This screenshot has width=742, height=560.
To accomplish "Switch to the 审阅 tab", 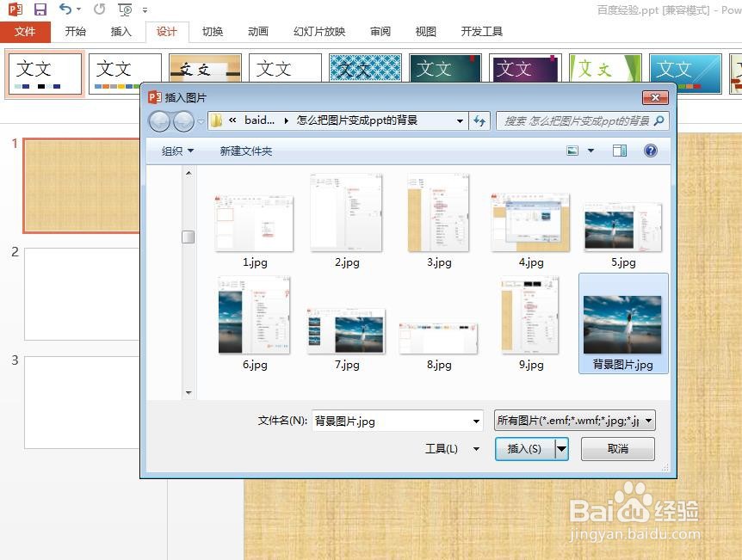I will 380,32.
